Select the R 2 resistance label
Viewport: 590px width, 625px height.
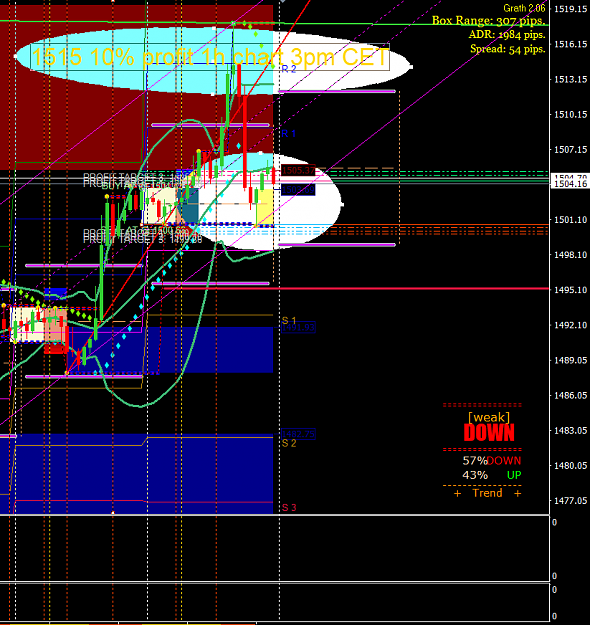(289, 69)
